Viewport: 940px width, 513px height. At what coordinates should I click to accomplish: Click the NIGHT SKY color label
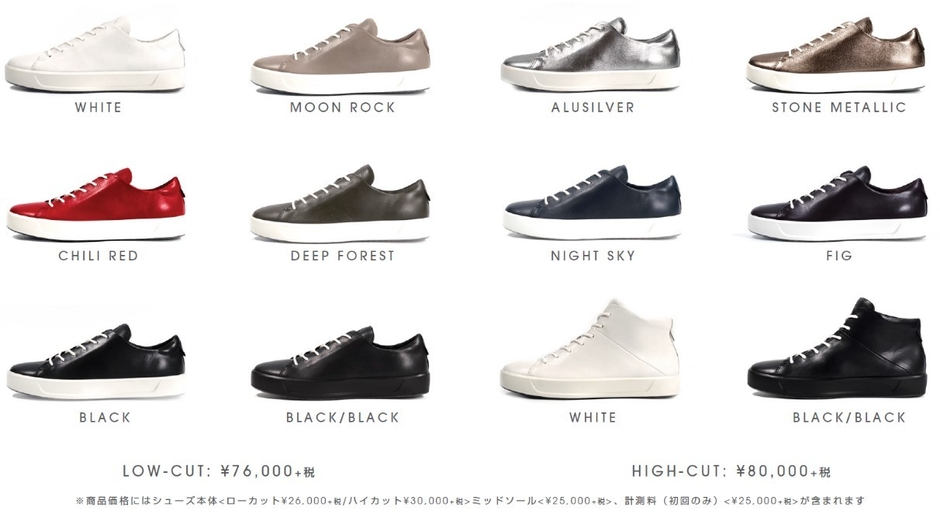pyautogui.click(x=593, y=256)
